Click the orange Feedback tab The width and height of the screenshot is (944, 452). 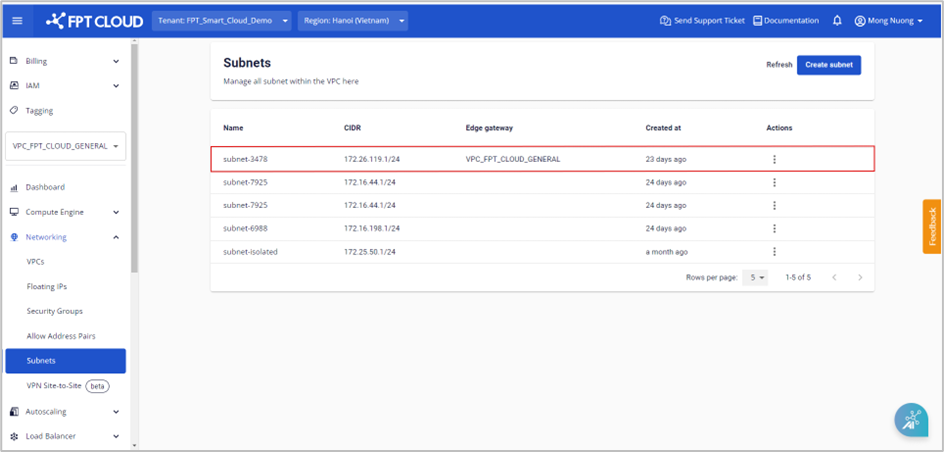pos(932,227)
